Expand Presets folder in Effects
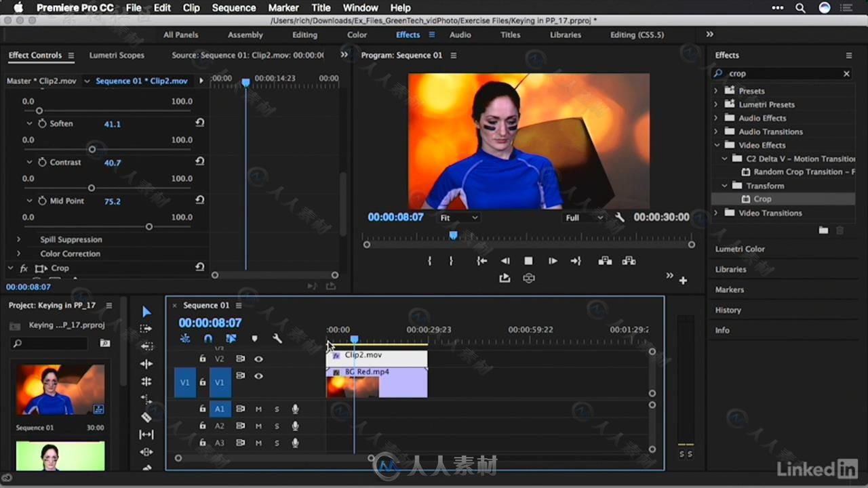 [715, 91]
